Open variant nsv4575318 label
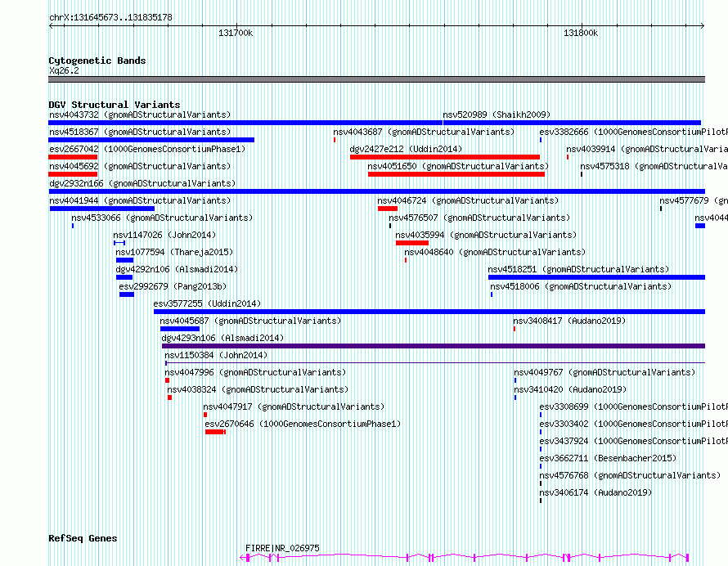Image resolution: width=728 pixels, height=566 pixels. tap(654, 166)
